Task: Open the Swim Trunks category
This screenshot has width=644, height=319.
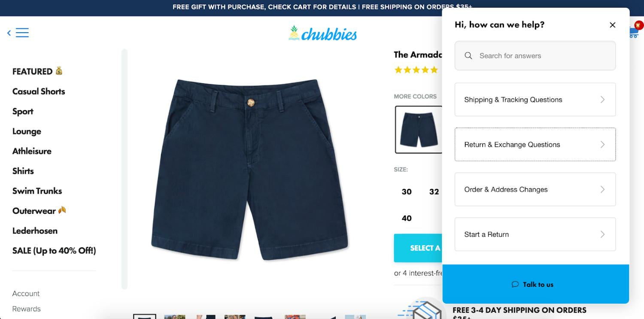Action: coord(37,191)
